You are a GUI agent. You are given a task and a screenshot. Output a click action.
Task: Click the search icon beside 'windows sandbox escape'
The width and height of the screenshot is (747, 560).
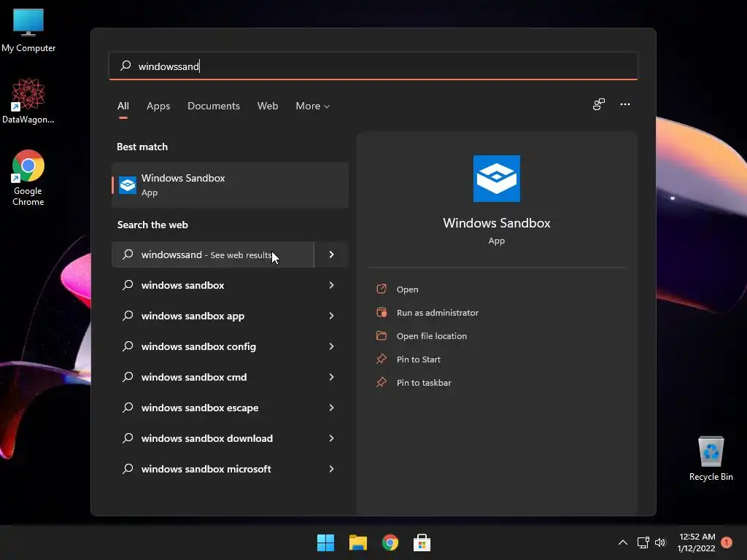point(128,407)
